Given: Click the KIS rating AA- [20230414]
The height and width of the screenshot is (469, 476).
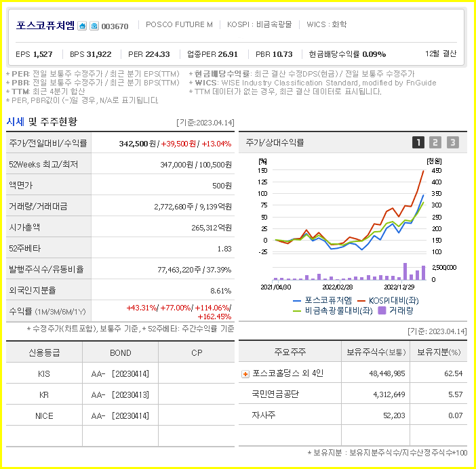Looking at the screenshot, I should pyautogui.click(x=120, y=373).
